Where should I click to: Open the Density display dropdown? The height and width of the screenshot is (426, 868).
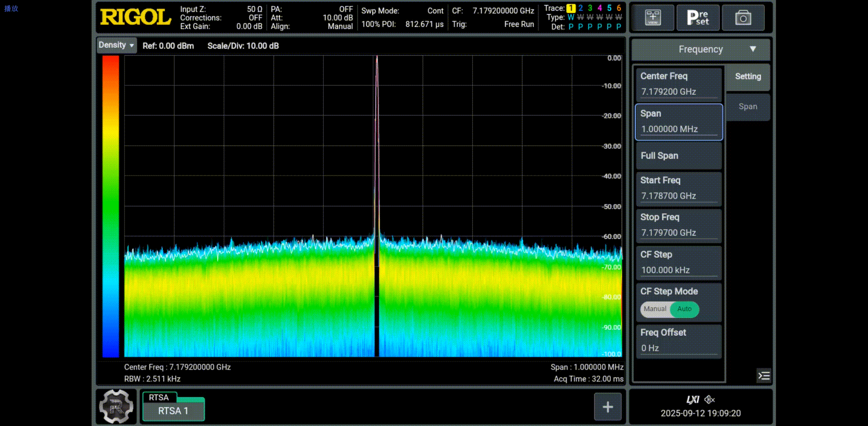coord(116,45)
